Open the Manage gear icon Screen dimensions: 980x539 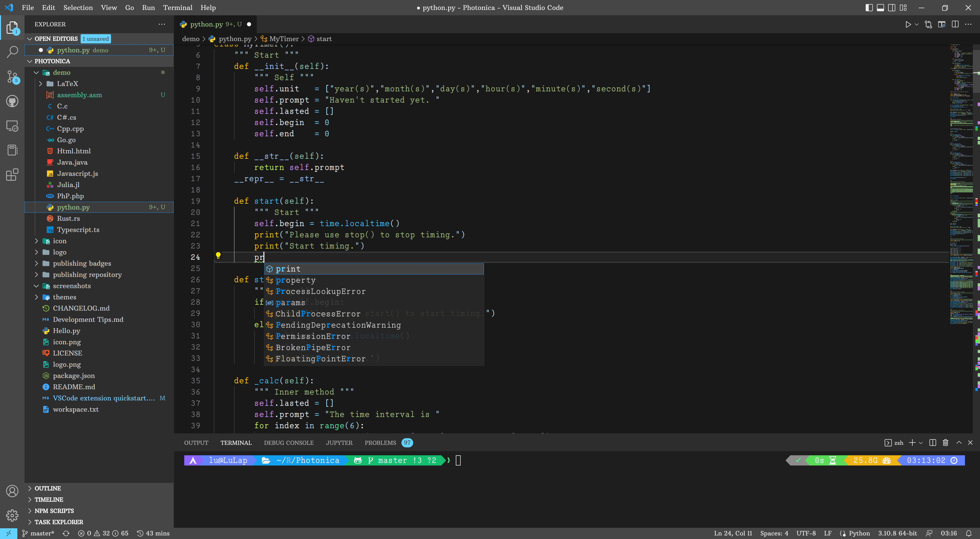12,516
